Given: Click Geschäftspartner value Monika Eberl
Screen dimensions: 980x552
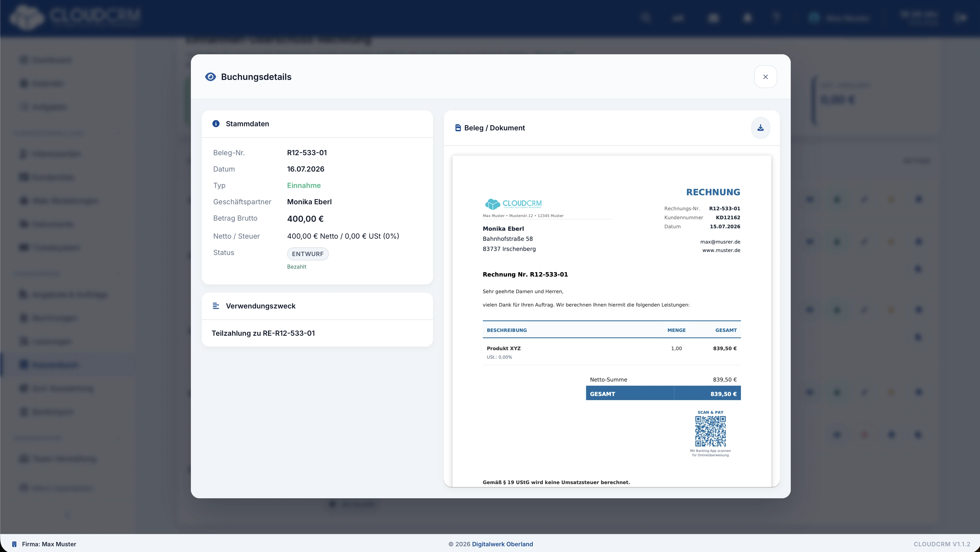Looking at the screenshot, I should pyautogui.click(x=309, y=202).
